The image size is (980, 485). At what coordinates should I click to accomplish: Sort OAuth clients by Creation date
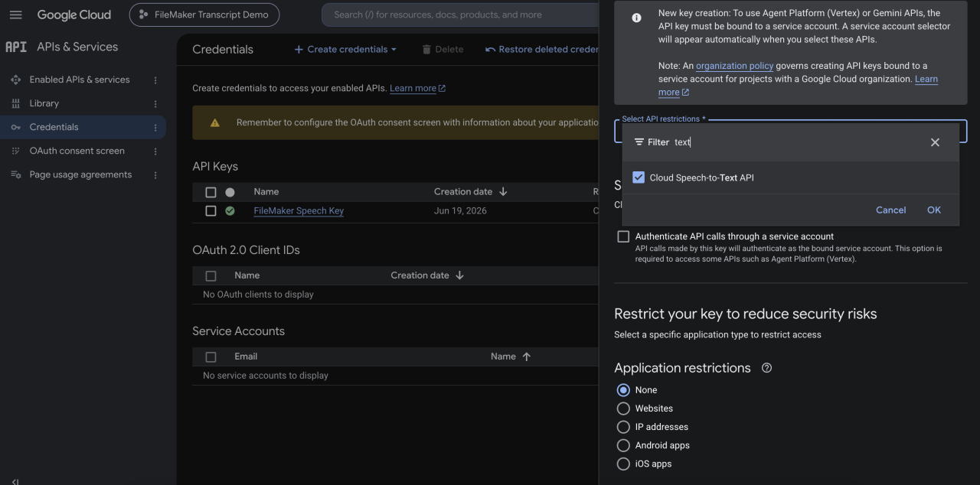[427, 275]
